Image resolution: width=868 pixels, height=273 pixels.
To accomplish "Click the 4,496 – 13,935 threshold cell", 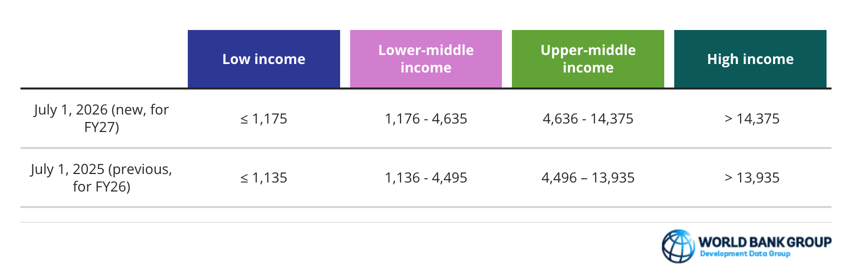I will click(588, 177).
